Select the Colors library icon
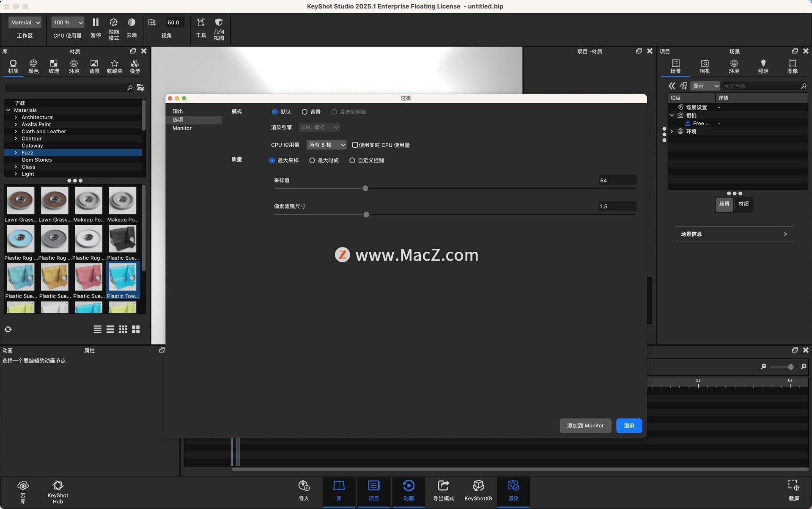Image resolution: width=812 pixels, height=509 pixels. coord(33,63)
